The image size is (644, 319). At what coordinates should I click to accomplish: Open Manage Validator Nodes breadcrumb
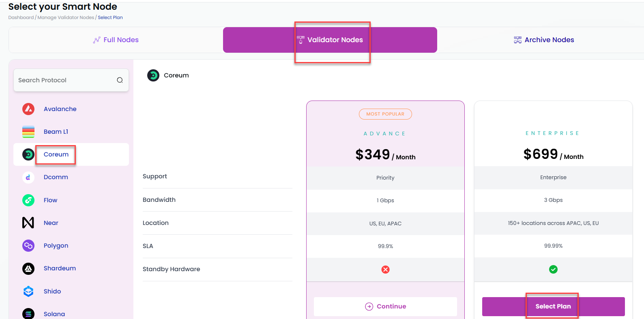click(66, 17)
